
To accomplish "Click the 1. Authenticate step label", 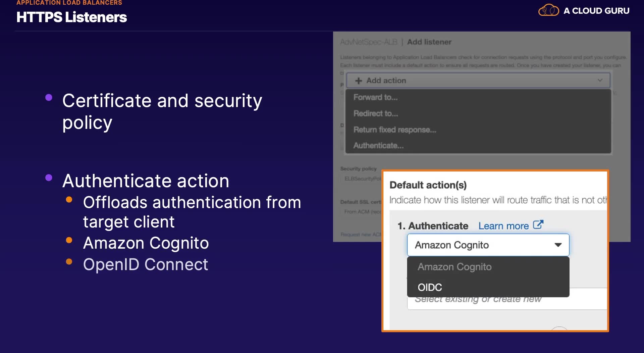I will (x=433, y=226).
